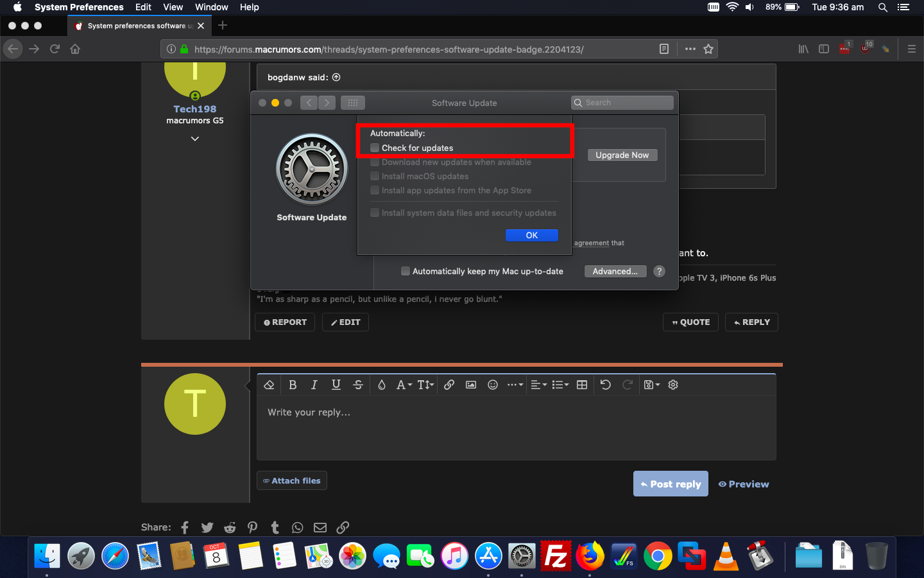924x578 pixels.
Task: Redo edit in reply editor
Action: click(628, 385)
